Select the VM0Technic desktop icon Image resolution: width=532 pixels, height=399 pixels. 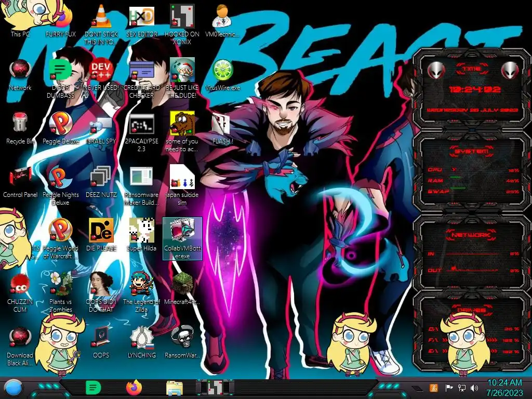pos(222,20)
